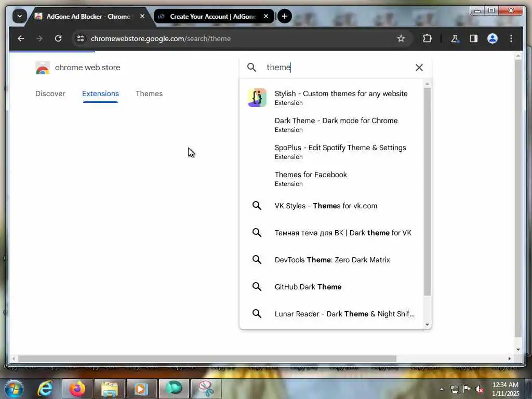This screenshot has height=399, width=532.
Task: Click the suggestion list scrollbar thumb
Action: 427,192
